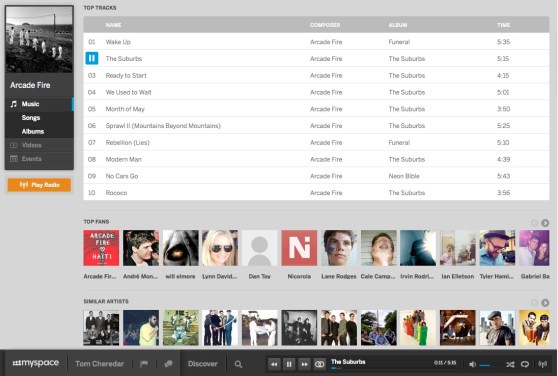Open Tom Cheredar profile menu
Screen dimensions: 558x376
pos(99,364)
